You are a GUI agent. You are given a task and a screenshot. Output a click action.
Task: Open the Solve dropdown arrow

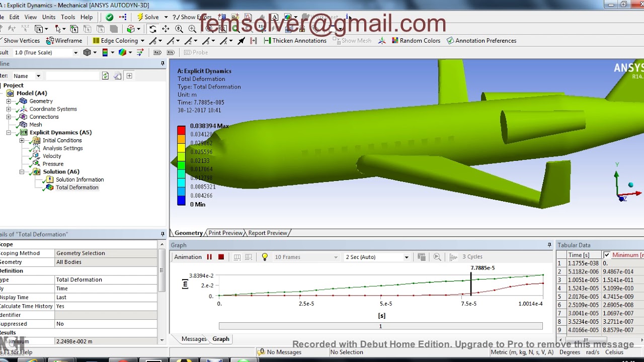pyautogui.click(x=166, y=17)
